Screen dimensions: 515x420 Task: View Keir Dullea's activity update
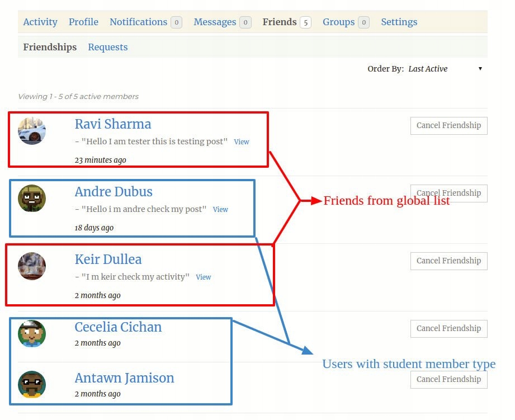[x=204, y=277]
